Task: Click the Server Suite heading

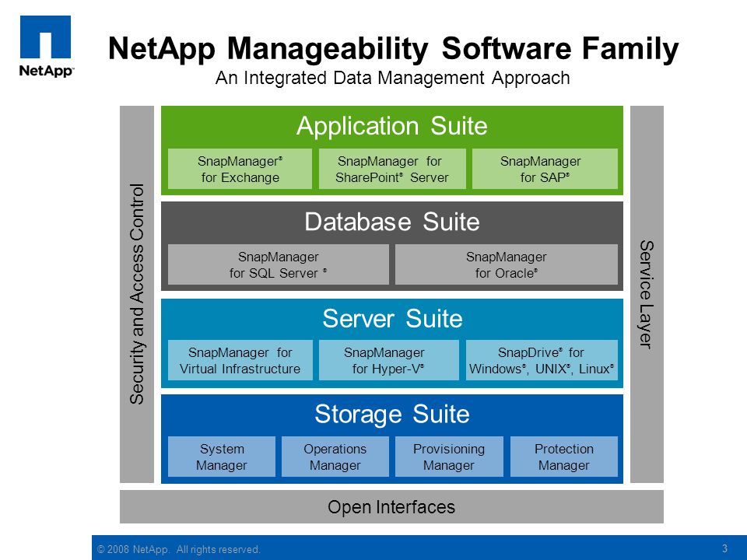Action: (x=392, y=319)
